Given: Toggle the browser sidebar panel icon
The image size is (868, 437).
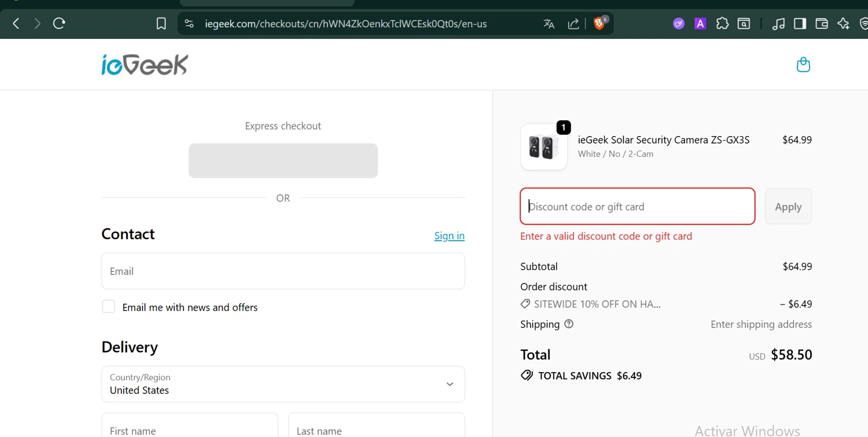Looking at the screenshot, I should 800,24.
